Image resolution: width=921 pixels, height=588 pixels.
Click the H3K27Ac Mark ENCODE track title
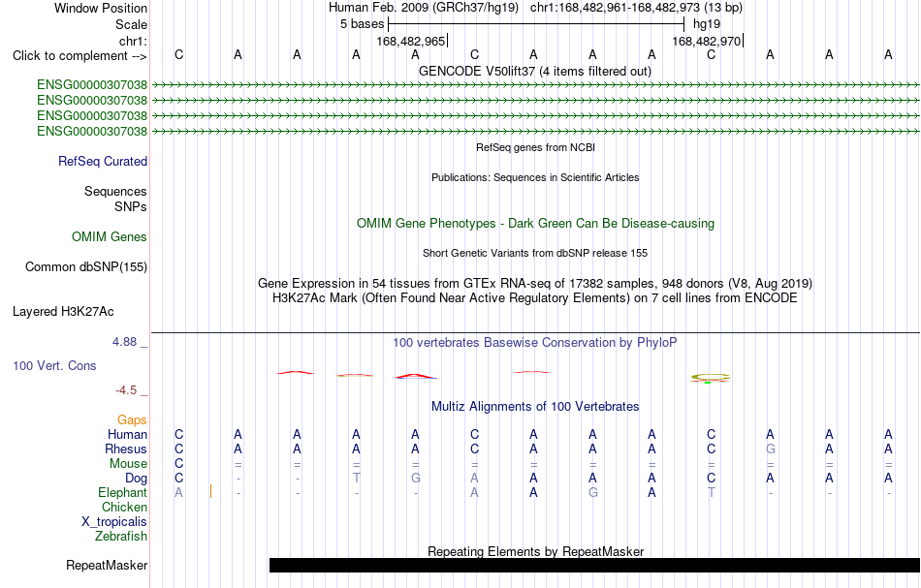(x=534, y=297)
